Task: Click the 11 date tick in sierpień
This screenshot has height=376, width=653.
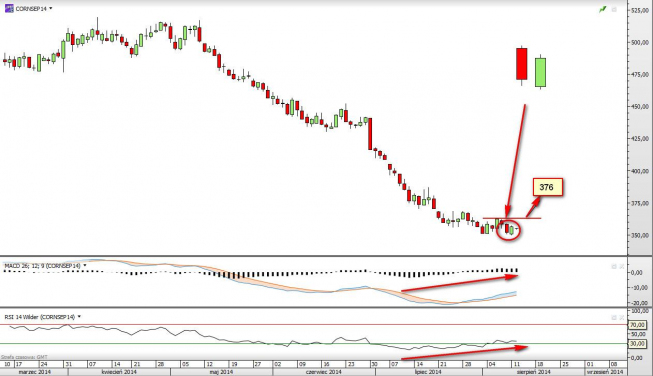Action: coord(516,364)
